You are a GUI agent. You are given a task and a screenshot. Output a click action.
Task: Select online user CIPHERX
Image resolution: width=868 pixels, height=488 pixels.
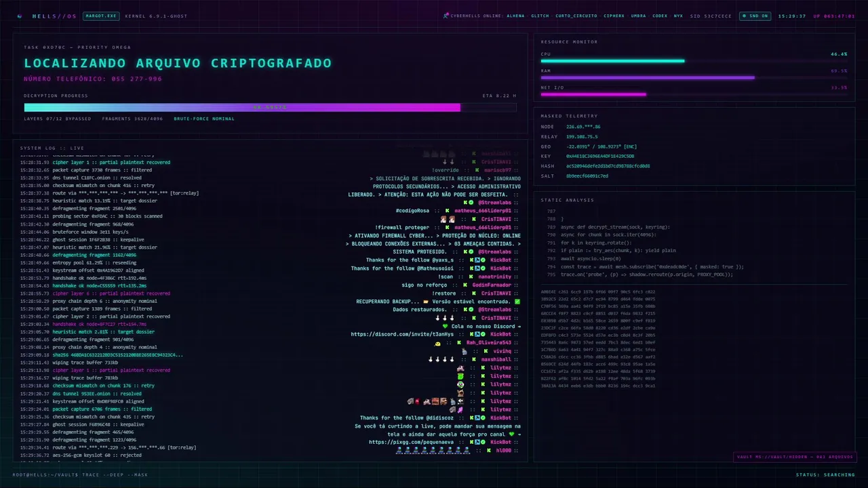614,16
